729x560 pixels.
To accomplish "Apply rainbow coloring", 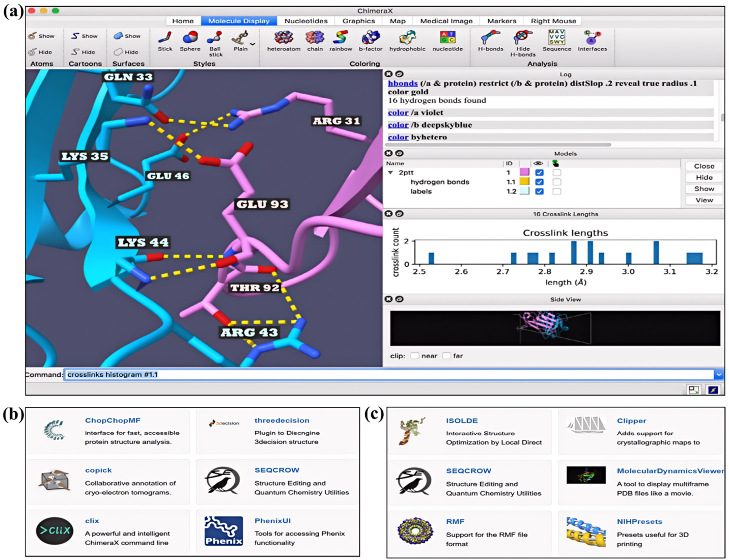I will point(341,37).
